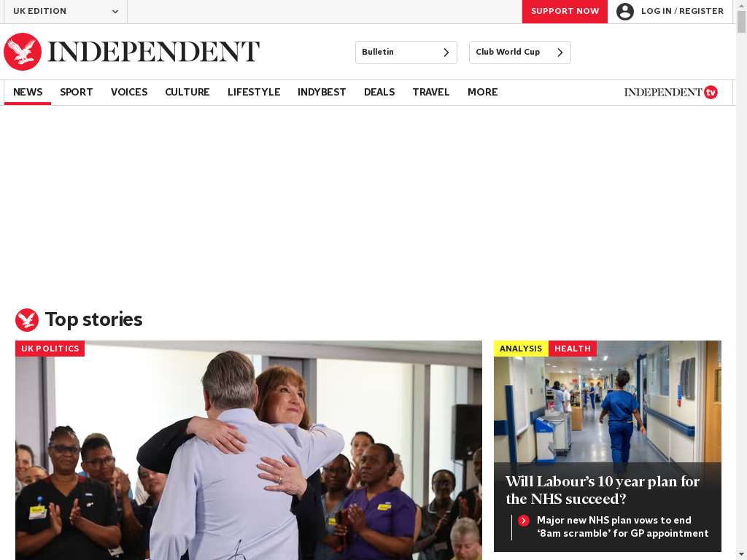Click the eagle icon beside Top stories

[27, 319]
